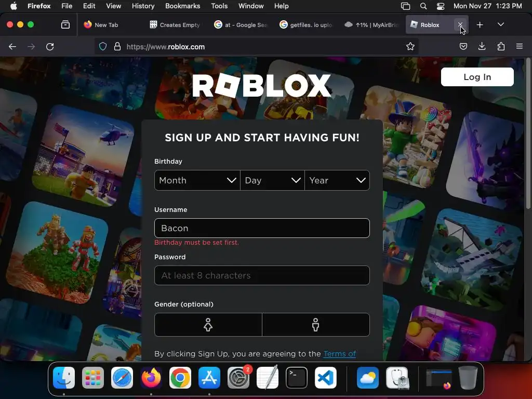Bookmark this page with the star
This screenshot has height=399, width=532.
pyautogui.click(x=410, y=46)
